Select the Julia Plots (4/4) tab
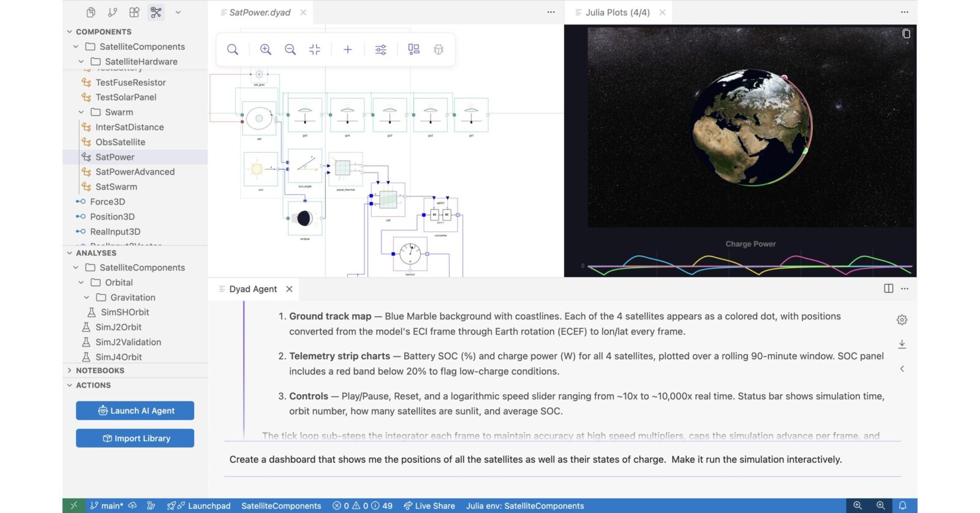980x513 pixels. pyautogui.click(x=617, y=12)
